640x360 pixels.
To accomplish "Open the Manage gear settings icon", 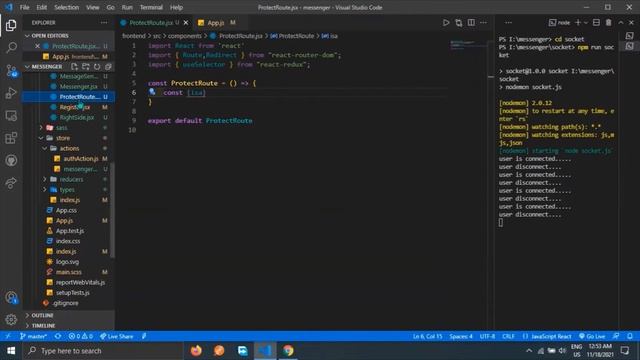I will pyautogui.click(x=11, y=319).
